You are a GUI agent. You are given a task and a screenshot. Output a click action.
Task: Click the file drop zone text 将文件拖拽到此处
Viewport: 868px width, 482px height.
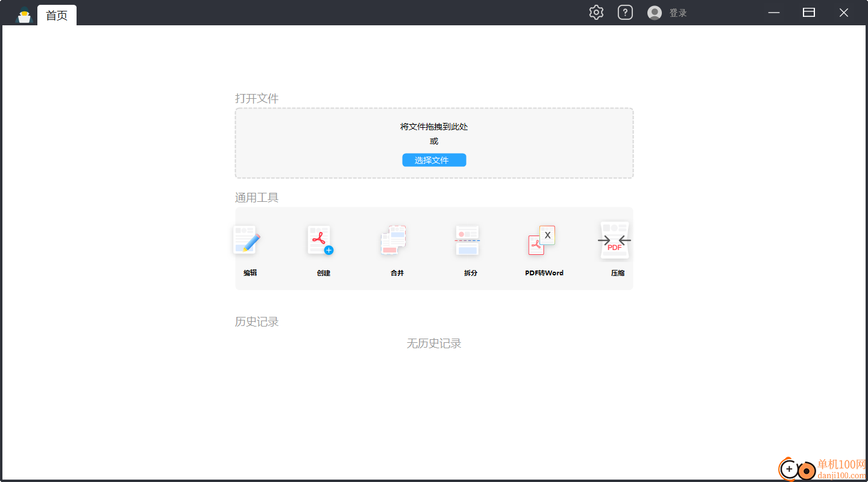click(434, 127)
